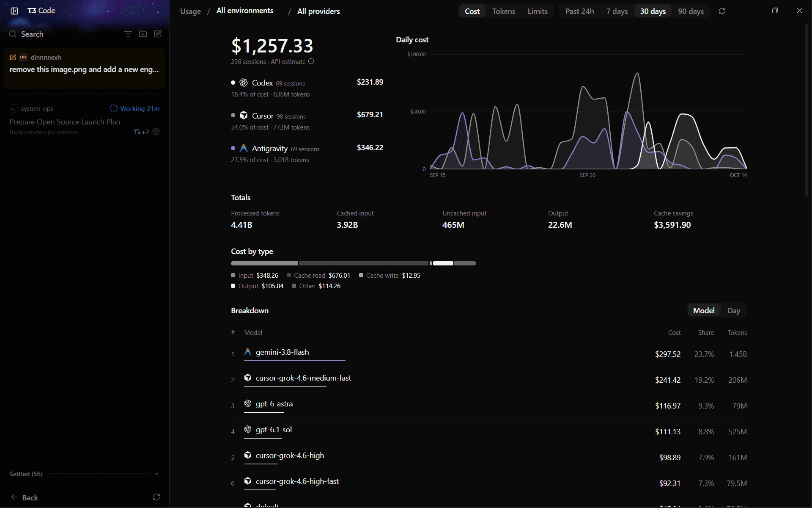812x508 pixels.
Task: Open the remove this image.png thread
Action: coord(85,68)
